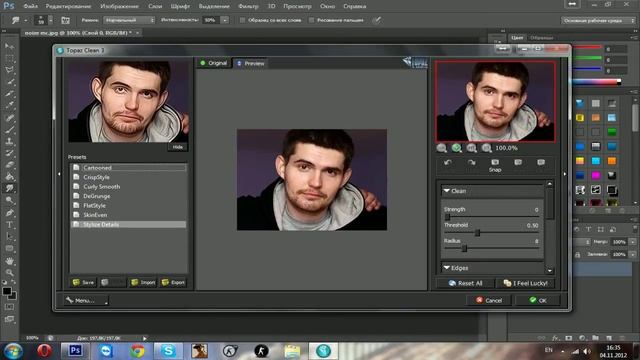640x360 pixels.
Task: Select the Cartooned preset
Action: [x=128, y=168]
